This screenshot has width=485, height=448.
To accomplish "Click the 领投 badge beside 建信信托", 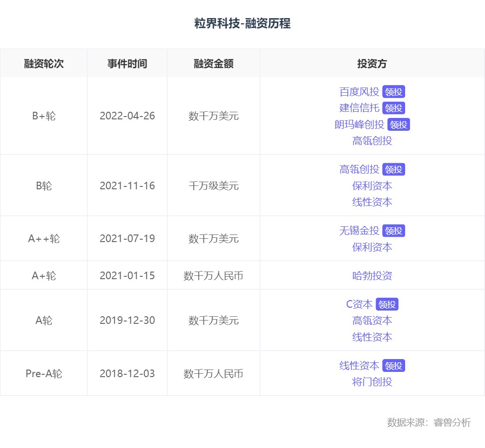I will 393,108.
